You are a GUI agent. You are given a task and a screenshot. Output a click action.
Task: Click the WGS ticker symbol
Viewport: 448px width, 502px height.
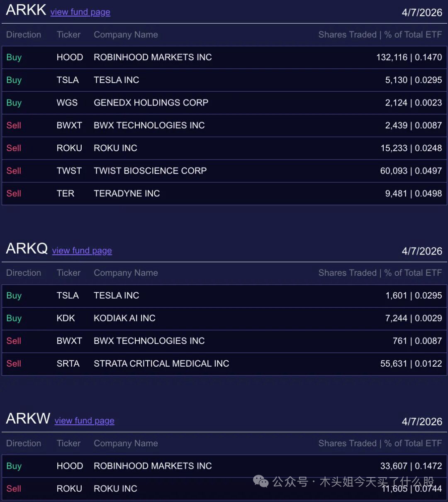click(67, 103)
